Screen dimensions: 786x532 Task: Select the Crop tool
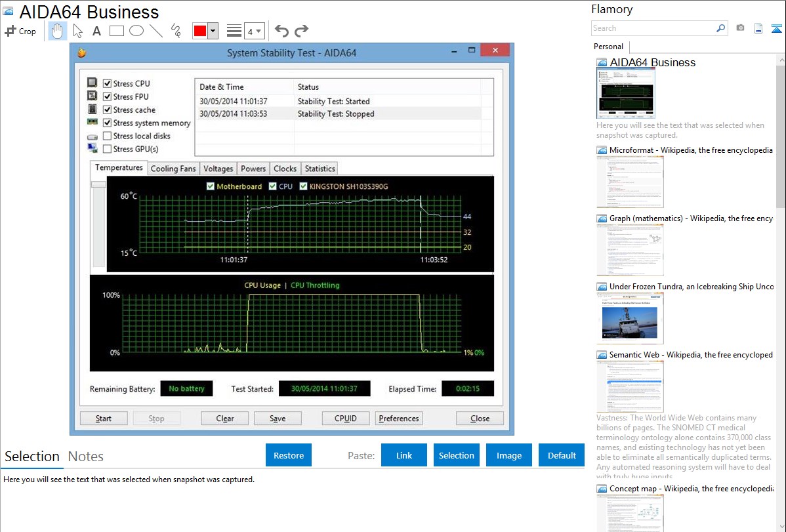tap(20, 31)
